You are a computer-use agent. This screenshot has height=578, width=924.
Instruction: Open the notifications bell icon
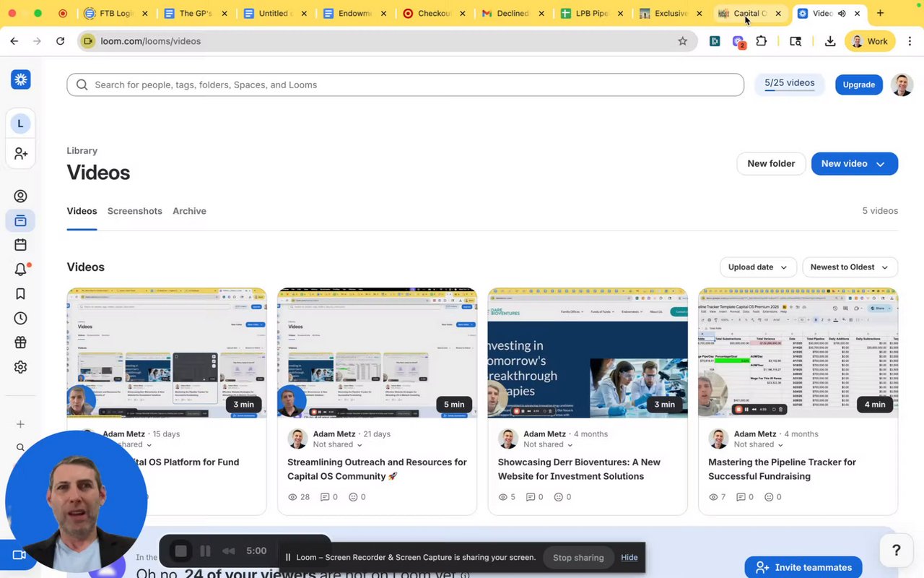(20, 269)
